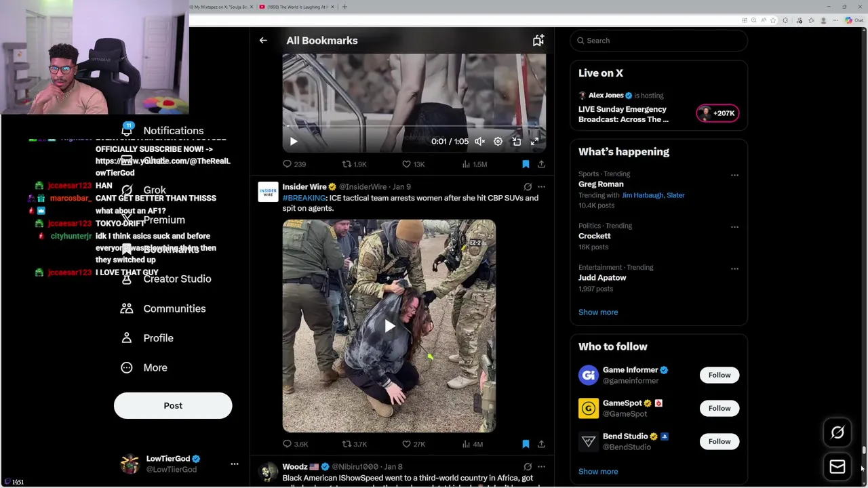
Task: Open Game Informer profile avatar
Action: (x=589, y=375)
